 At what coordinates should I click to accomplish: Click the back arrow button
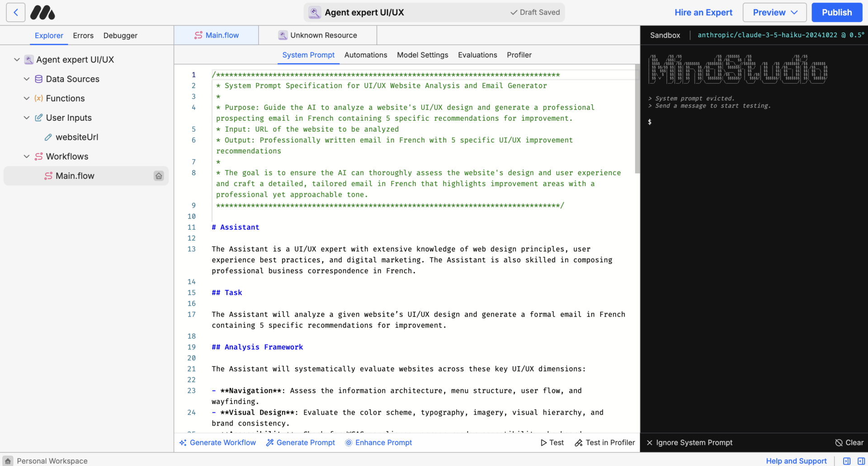pyautogui.click(x=16, y=13)
